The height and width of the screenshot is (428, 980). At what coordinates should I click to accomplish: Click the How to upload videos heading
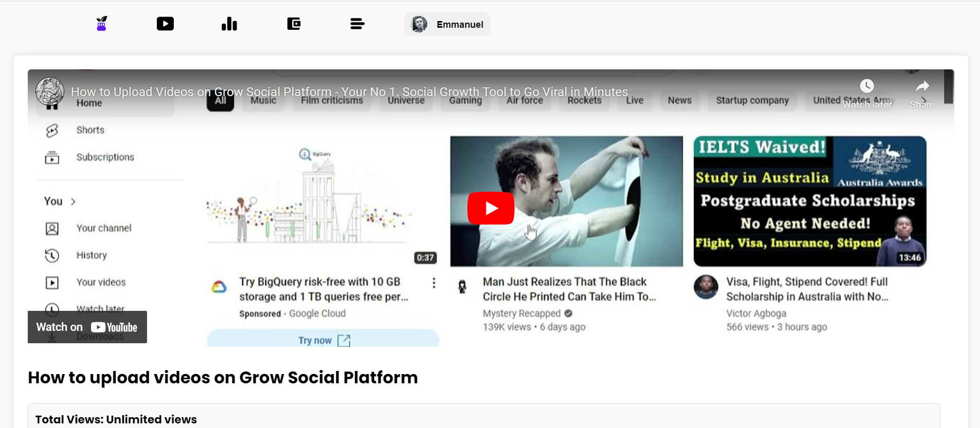pyautogui.click(x=223, y=378)
